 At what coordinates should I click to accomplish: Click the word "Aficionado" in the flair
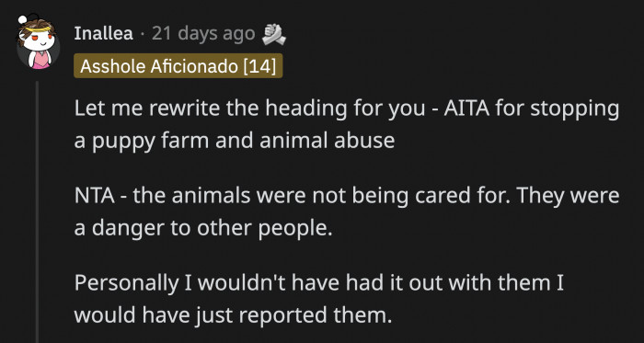pyautogui.click(x=194, y=66)
